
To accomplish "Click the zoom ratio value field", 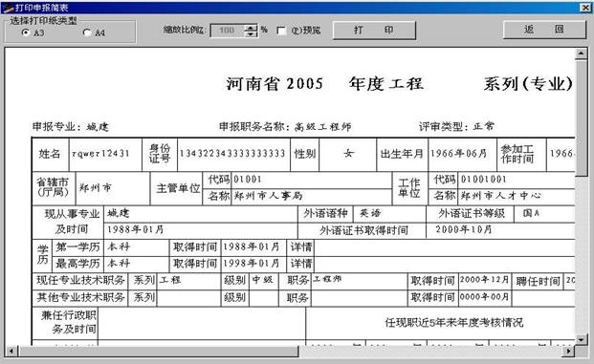I will (228, 31).
